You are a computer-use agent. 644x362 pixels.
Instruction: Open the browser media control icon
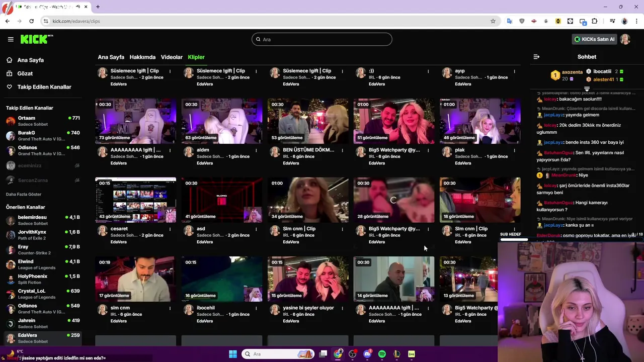pos(612,21)
